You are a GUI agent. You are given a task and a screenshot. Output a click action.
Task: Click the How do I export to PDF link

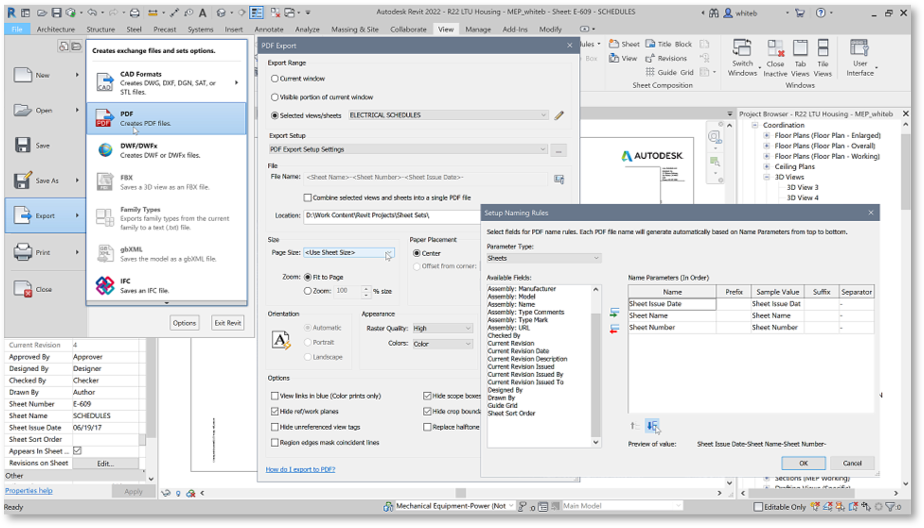(x=300, y=469)
